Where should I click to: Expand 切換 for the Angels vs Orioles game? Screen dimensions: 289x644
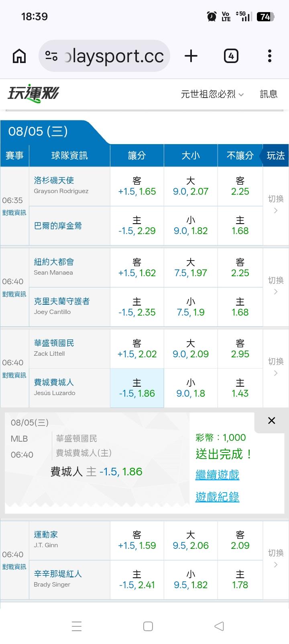pos(276,204)
